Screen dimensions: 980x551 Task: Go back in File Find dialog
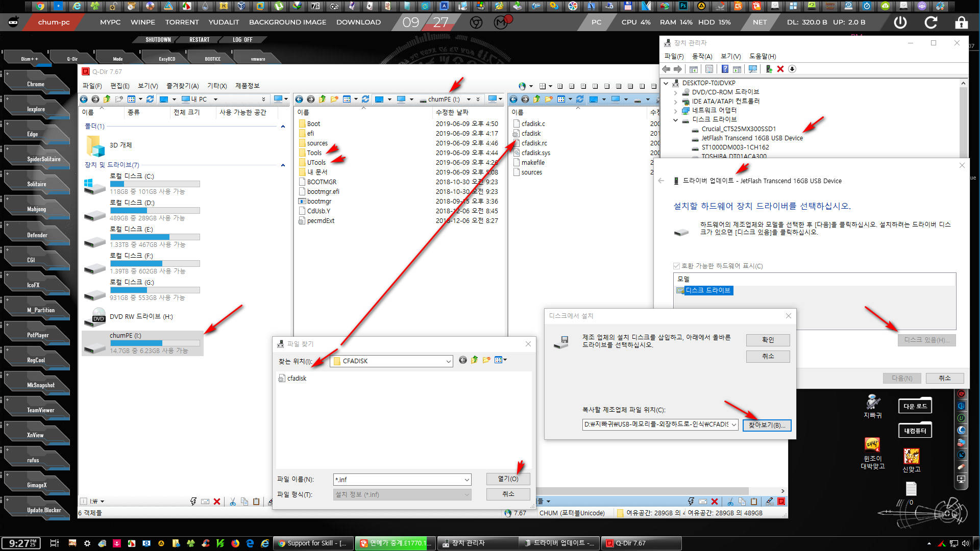click(462, 360)
